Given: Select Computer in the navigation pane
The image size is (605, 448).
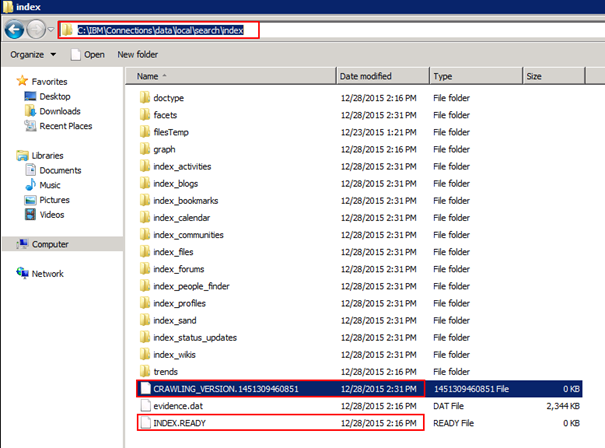Looking at the screenshot, I should [49, 244].
